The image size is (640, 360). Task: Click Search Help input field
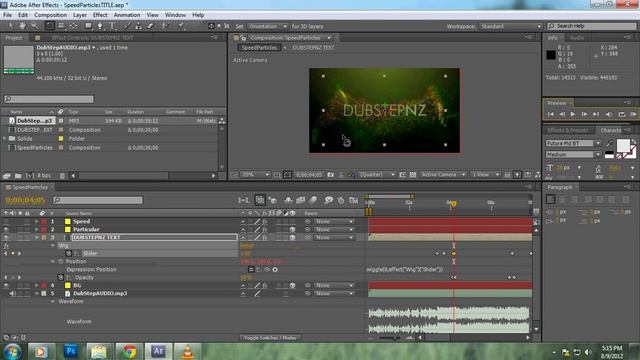point(591,26)
